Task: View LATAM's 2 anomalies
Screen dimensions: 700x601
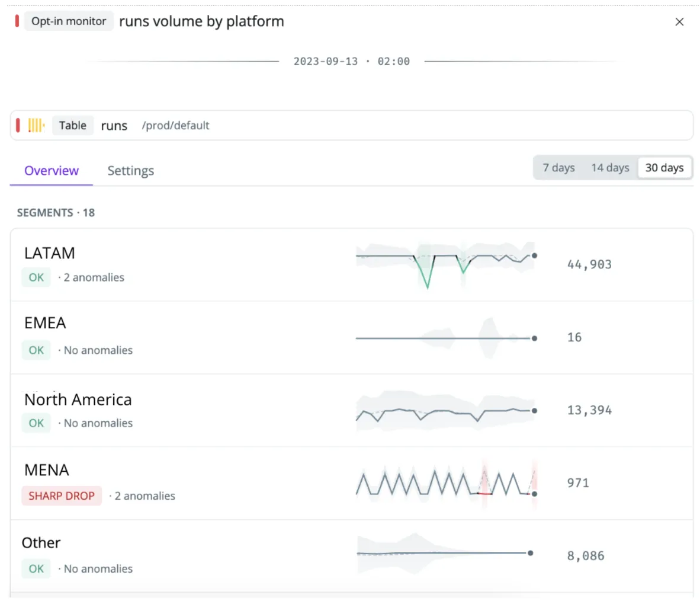Action: pyautogui.click(x=93, y=277)
